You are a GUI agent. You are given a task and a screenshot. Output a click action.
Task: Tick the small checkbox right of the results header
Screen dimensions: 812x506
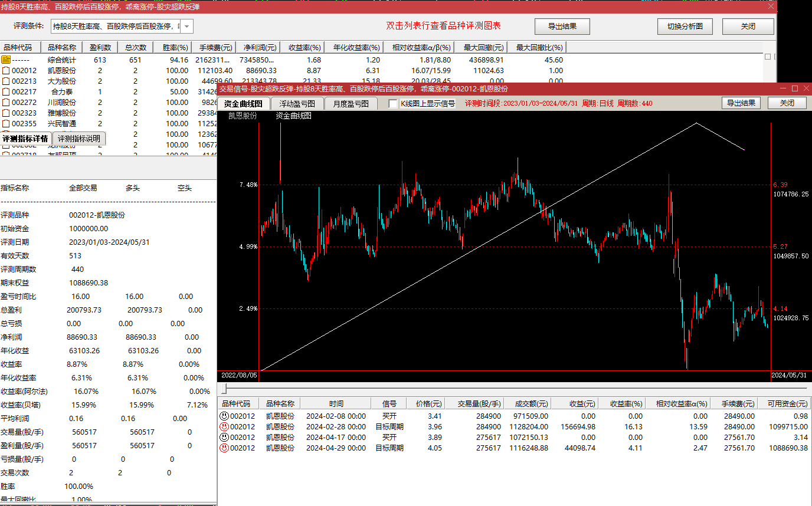[x=768, y=57]
